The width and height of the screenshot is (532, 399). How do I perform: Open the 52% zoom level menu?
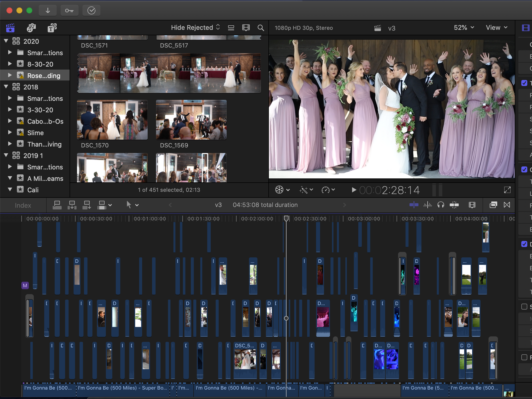click(x=464, y=28)
